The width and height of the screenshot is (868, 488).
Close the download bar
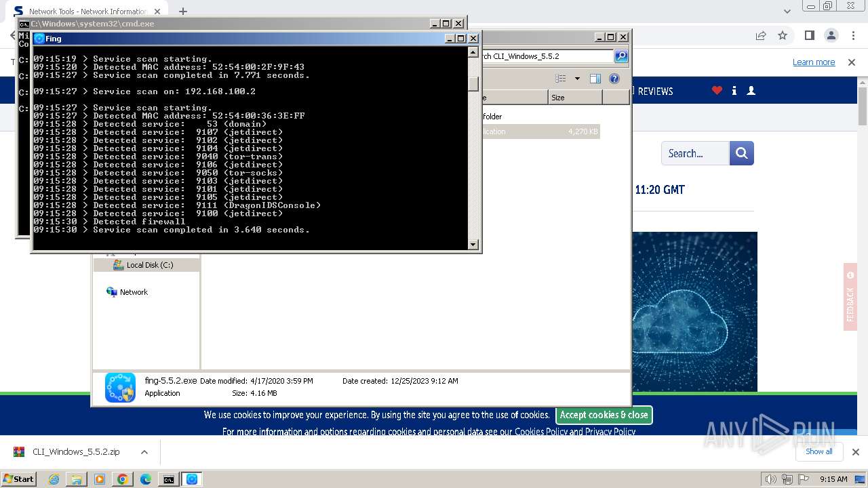point(855,452)
